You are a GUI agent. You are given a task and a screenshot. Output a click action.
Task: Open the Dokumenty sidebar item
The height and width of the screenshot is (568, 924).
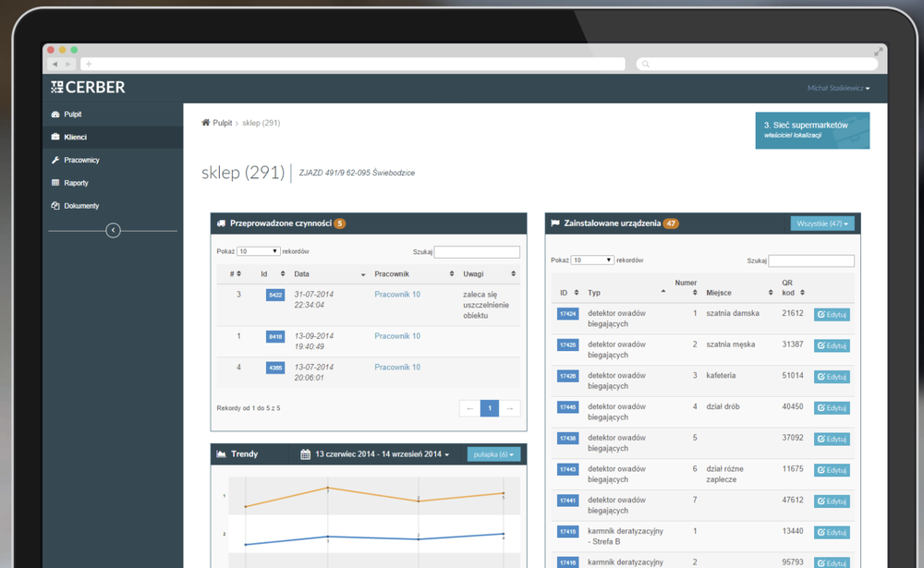tap(112, 206)
